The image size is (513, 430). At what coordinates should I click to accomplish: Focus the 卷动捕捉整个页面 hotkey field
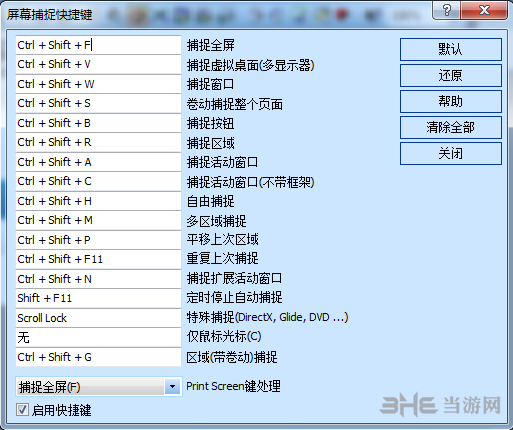(x=98, y=103)
